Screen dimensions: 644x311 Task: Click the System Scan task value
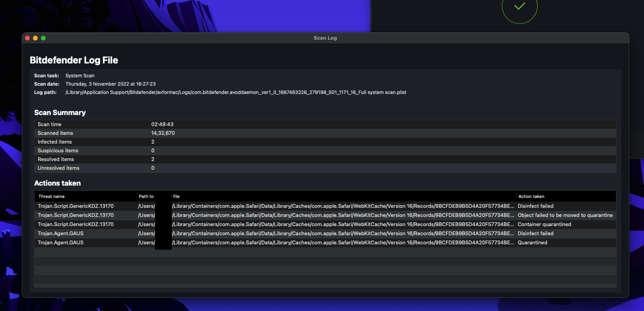[x=80, y=76]
